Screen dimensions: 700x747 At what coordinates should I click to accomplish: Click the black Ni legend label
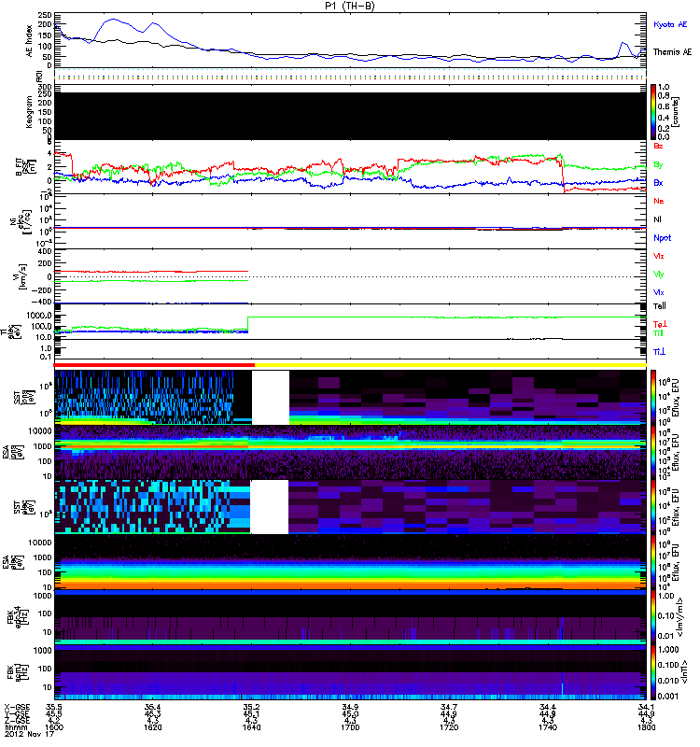(657, 219)
